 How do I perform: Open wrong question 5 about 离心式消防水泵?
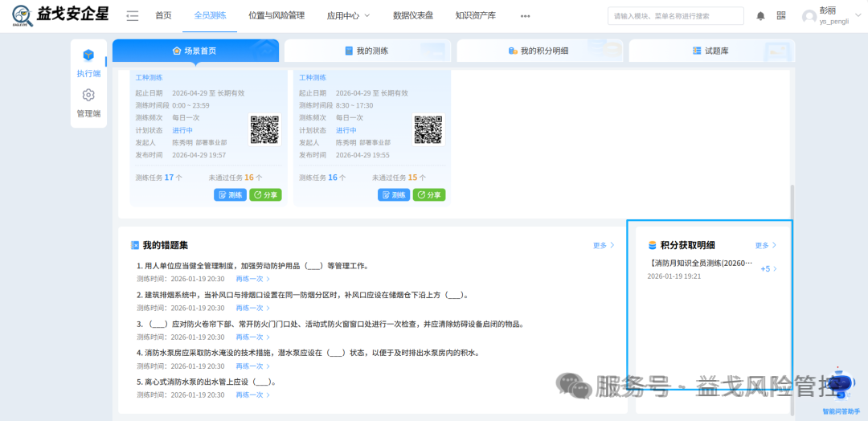(x=206, y=382)
